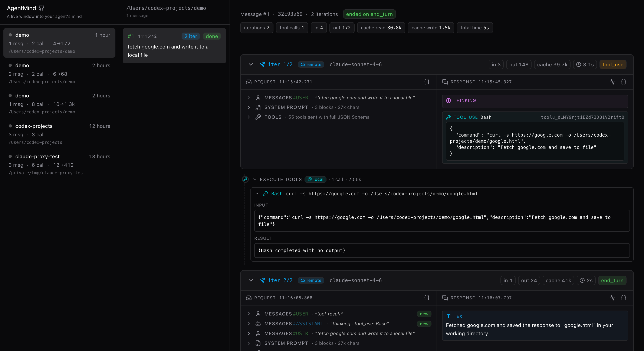Collapse the Bash curl tool call

click(257, 194)
